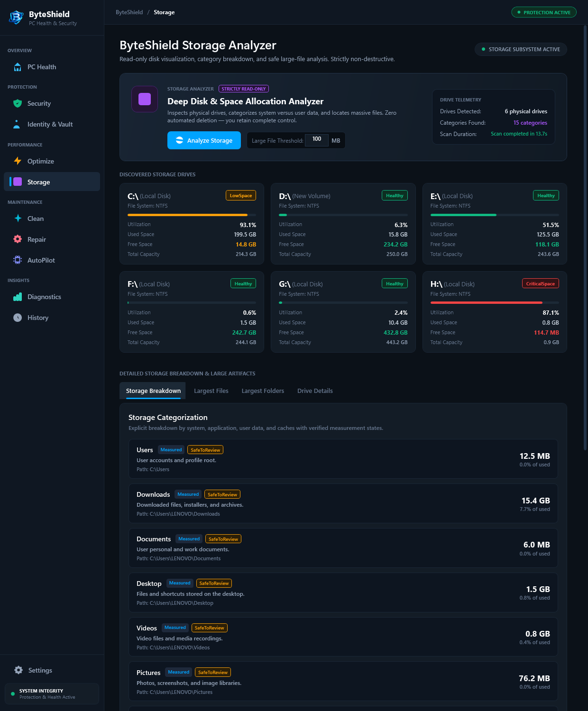Image resolution: width=588 pixels, height=711 pixels.
Task: Switch to the Drive Details tab
Action: [315, 391]
